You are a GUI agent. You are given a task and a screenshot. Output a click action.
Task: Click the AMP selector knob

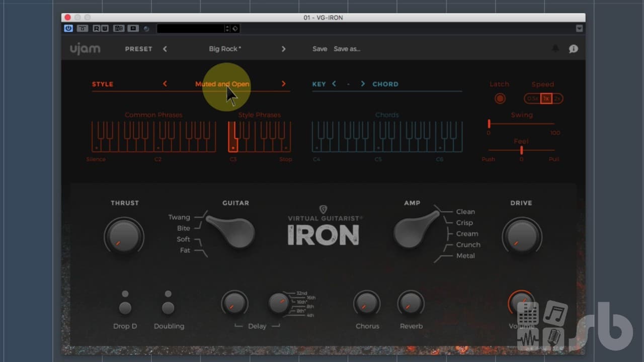(416, 230)
